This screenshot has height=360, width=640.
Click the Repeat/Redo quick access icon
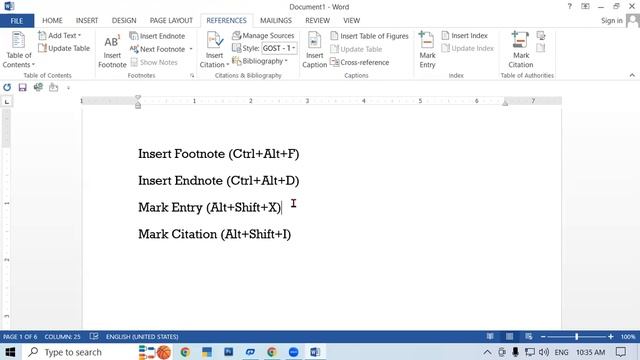pyautogui.click(x=7, y=87)
